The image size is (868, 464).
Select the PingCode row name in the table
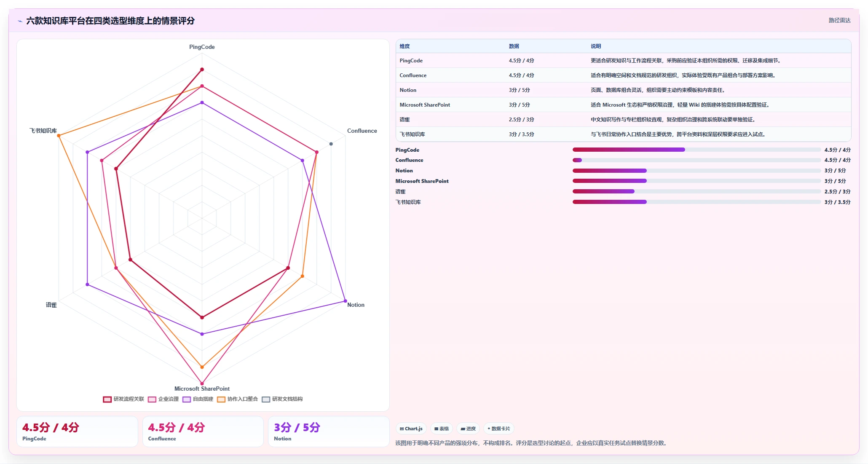coord(411,61)
